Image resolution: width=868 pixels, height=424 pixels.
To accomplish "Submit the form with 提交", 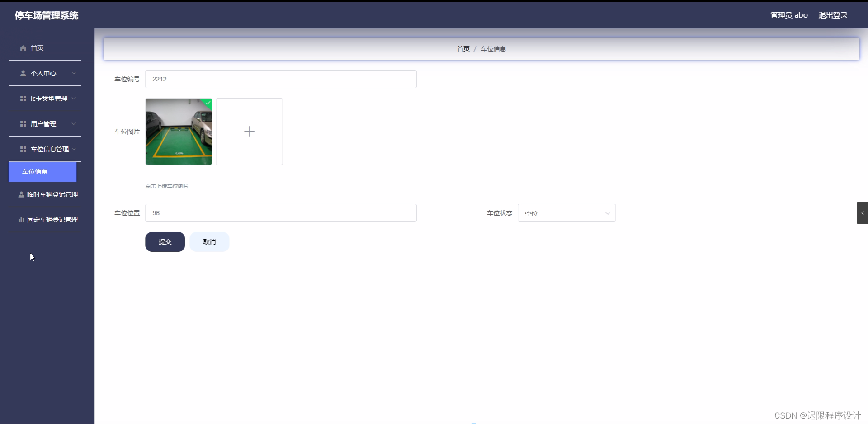I will click(x=165, y=242).
